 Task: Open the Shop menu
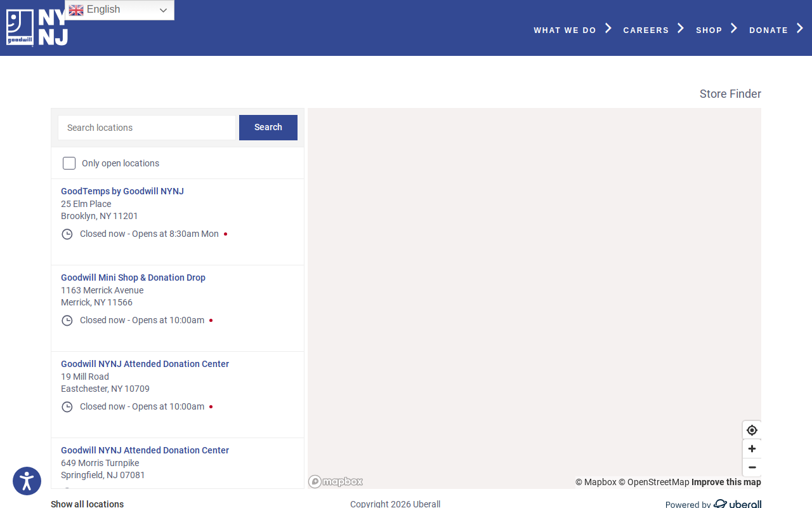(709, 30)
